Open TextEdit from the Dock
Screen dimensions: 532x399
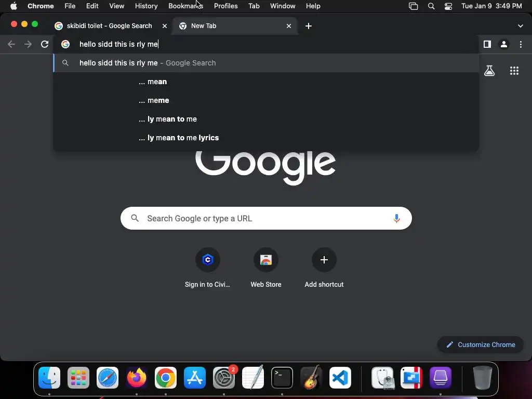253,378
